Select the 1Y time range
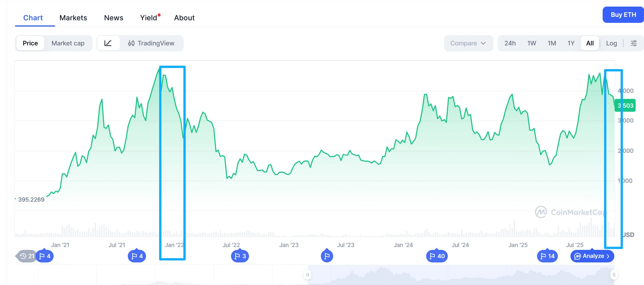The image size is (644, 285). [x=571, y=43]
